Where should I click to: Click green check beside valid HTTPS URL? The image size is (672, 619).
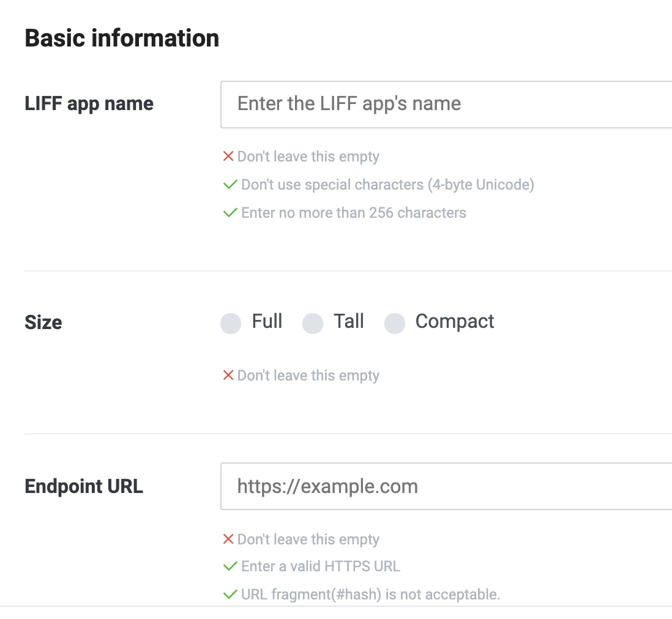(230, 566)
